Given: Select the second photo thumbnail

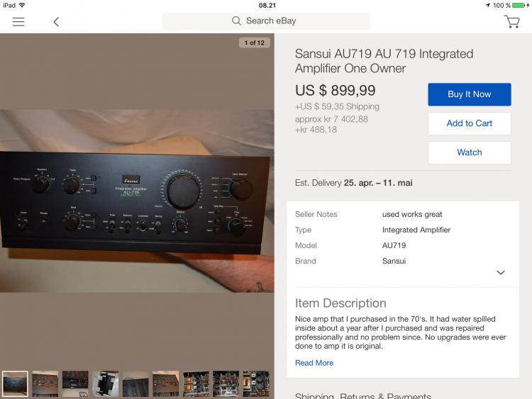Looking at the screenshot, I should [x=45, y=383].
